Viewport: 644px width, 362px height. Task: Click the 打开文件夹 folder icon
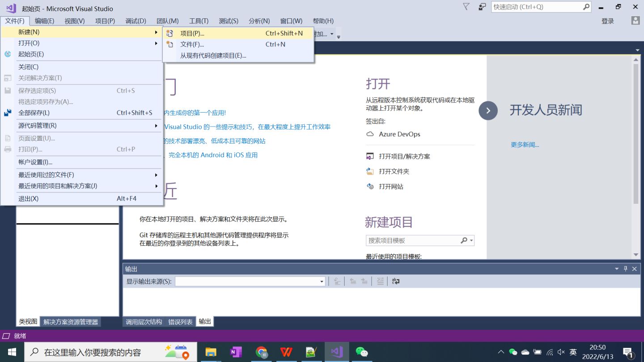[370, 171]
